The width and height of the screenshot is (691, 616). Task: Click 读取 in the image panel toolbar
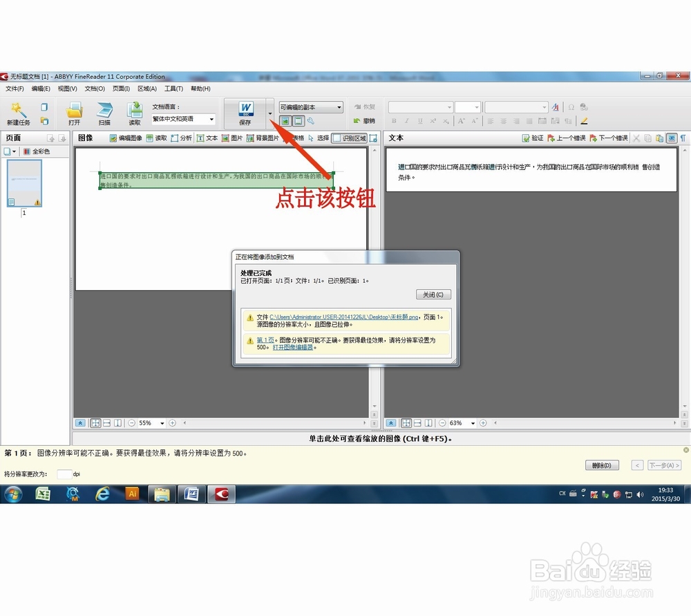[x=156, y=138]
